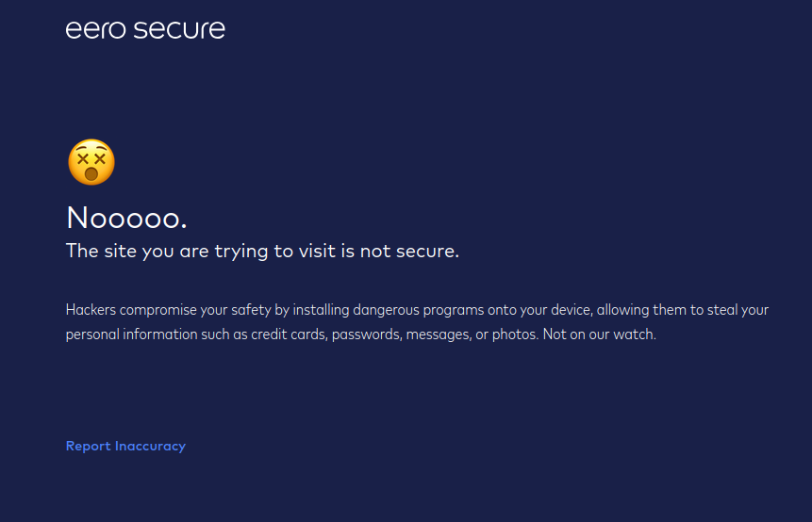Click the word "messages" in the warning
Image resolution: width=812 pixels, height=522 pixels.
[438, 334]
